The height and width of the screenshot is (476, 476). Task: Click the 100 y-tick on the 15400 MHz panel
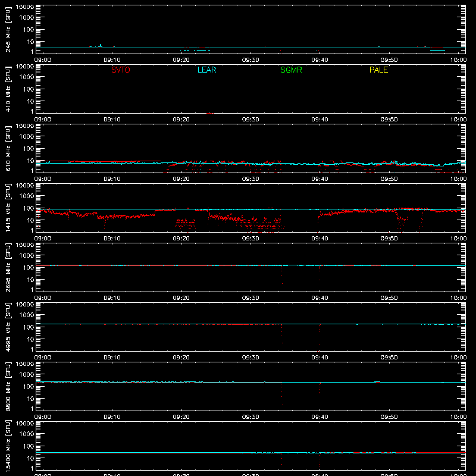click(29, 446)
